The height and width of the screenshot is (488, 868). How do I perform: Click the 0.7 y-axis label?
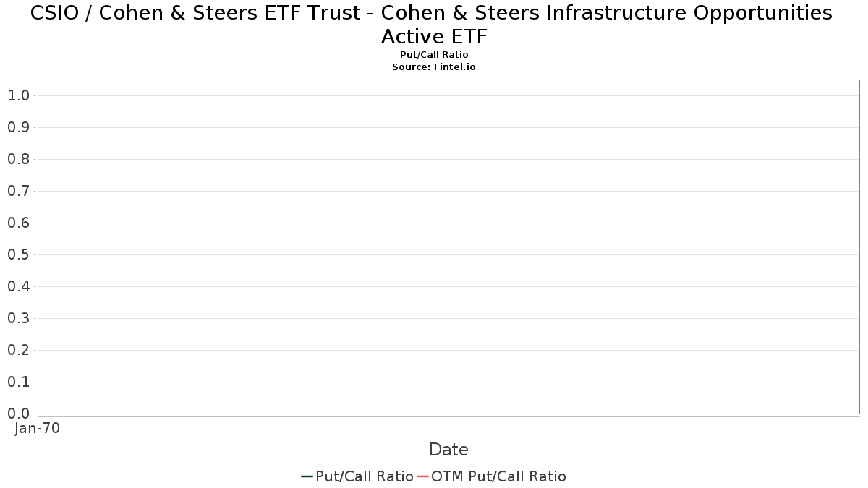click(x=18, y=191)
